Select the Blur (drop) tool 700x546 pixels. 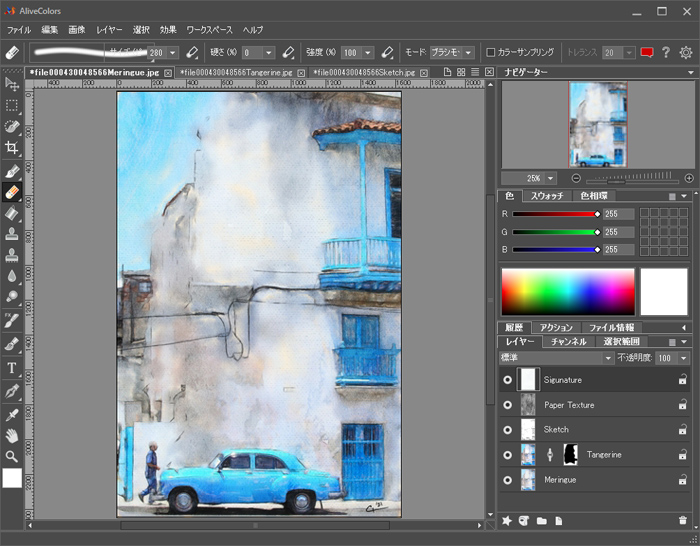point(12,276)
